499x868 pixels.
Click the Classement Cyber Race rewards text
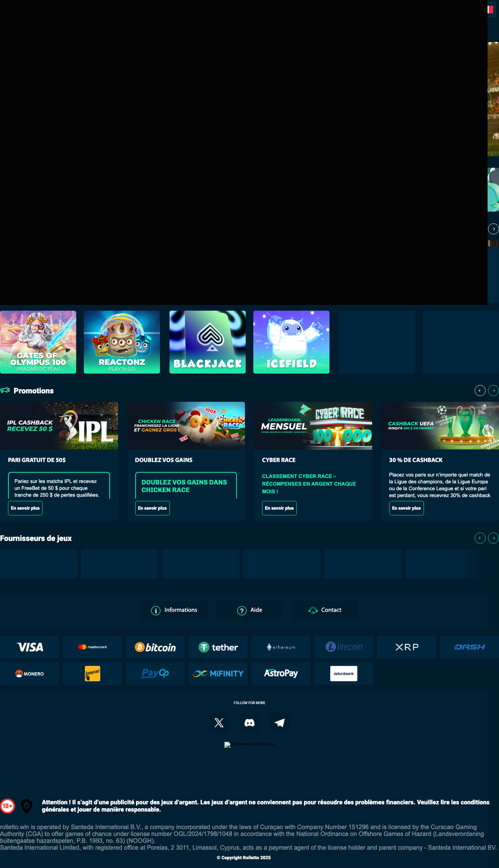pyautogui.click(x=309, y=484)
